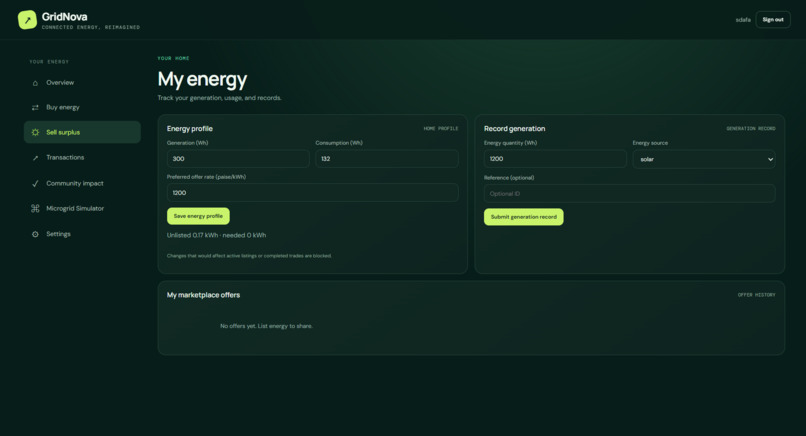Click the GridNova logo icon
Image resolution: width=806 pixels, height=436 pixels.
click(x=27, y=20)
